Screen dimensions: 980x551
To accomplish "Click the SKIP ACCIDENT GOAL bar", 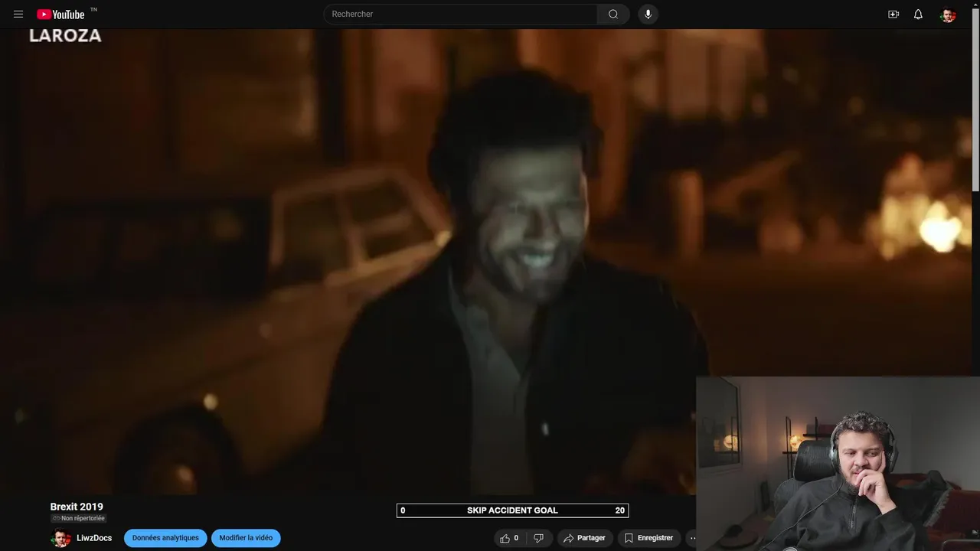I will tap(512, 510).
